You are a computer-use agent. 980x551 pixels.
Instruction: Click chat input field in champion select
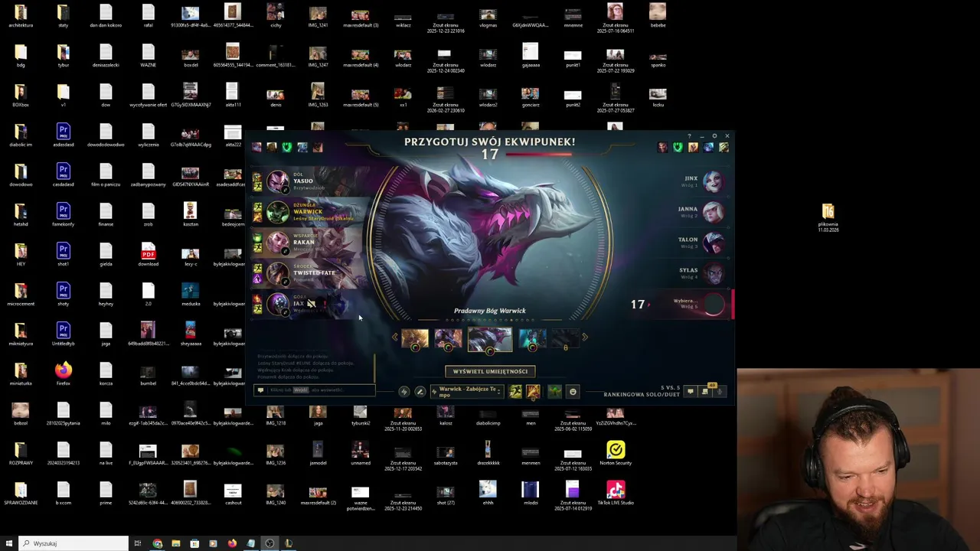[315, 390]
